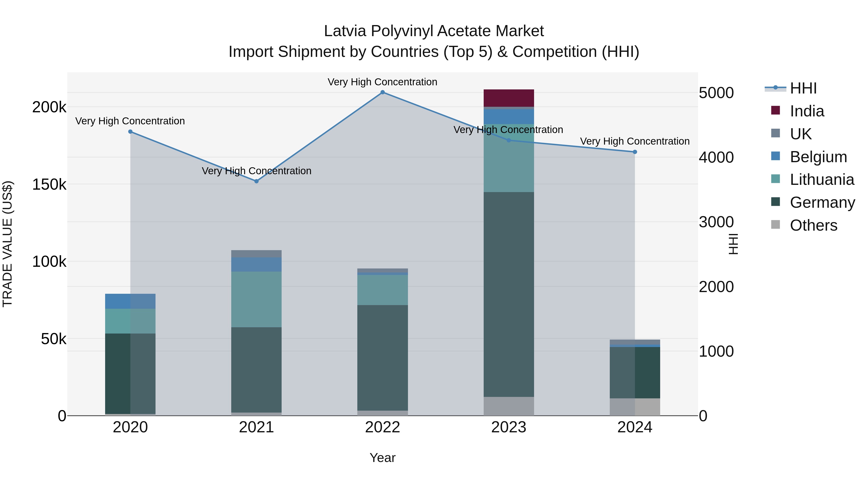The width and height of the screenshot is (868, 488).
Task: Click the Lithuania segment of 2022 bar
Action: (x=382, y=290)
